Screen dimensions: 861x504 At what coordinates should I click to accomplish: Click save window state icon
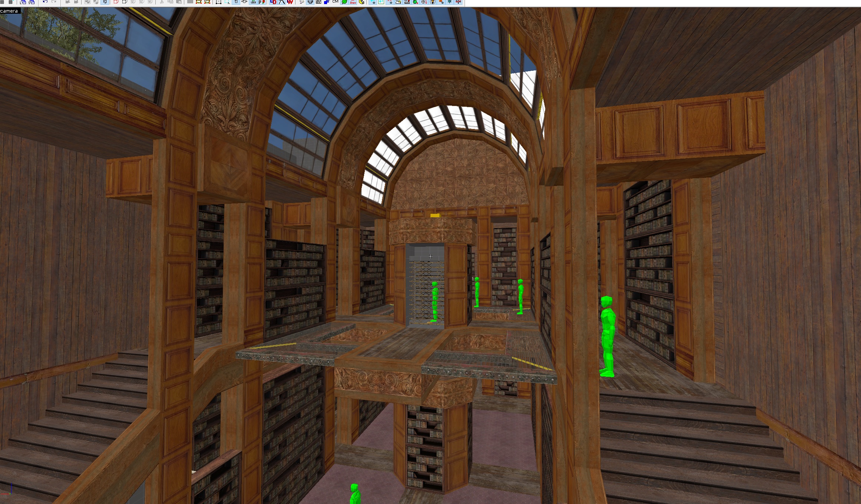32,2
